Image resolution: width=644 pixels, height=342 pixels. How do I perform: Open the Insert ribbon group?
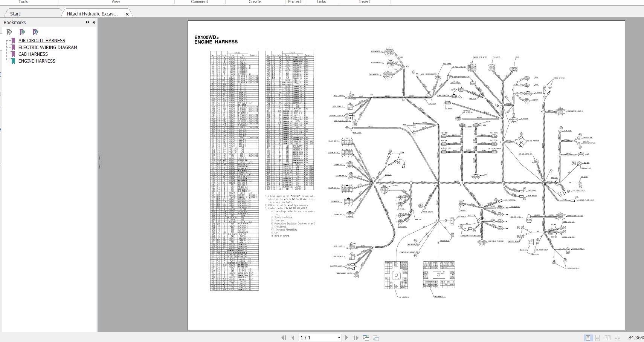(x=365, y=2)
